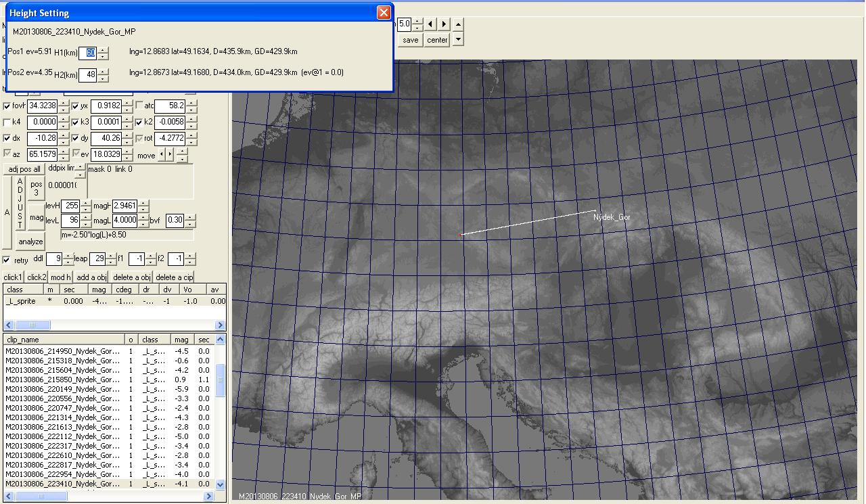The image size is (866, 504).
Task: Click the bvf value field 0.30
Action: coord(175,220)
